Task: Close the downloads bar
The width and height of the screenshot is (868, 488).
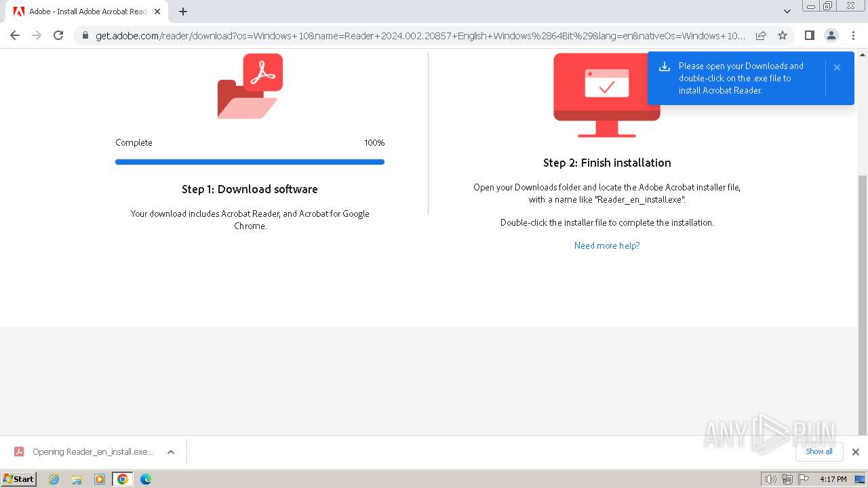Action: pyautogui.click(x=856, y=452)
